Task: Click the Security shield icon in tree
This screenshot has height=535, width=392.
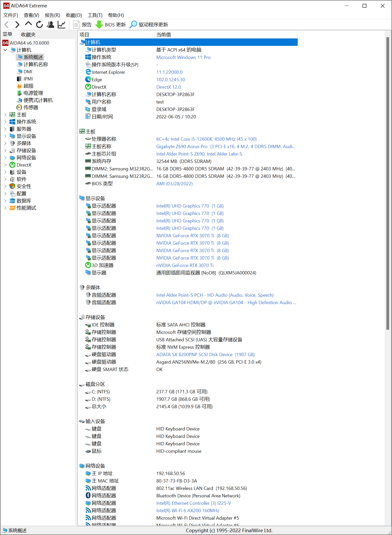Action: 12,186
